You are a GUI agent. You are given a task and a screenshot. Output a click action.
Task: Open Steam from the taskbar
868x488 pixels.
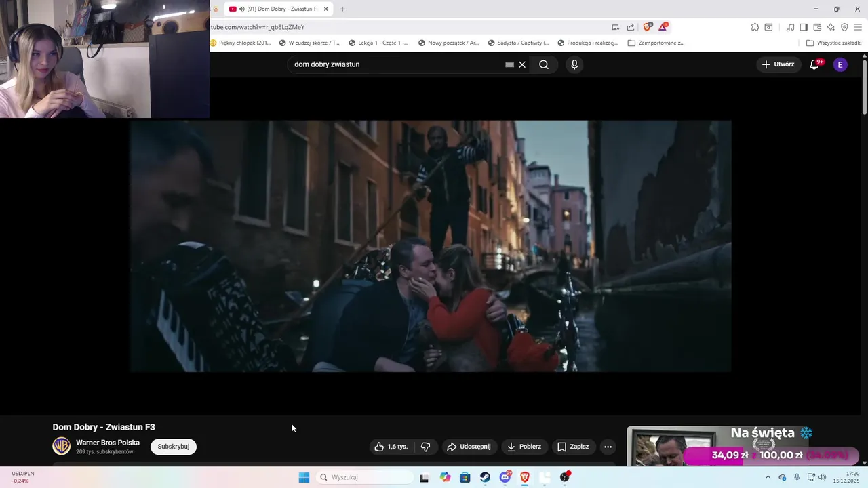(x=485, y=477)
